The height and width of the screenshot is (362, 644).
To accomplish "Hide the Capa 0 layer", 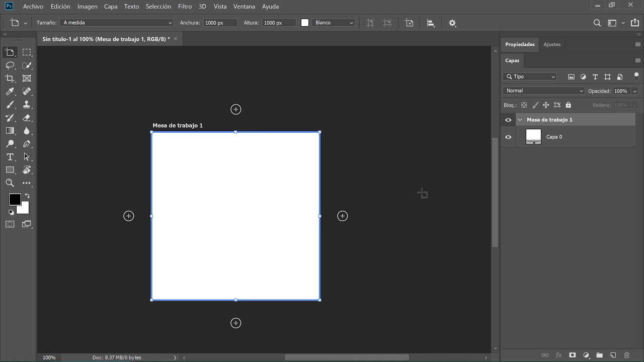I will click(508, 137).
